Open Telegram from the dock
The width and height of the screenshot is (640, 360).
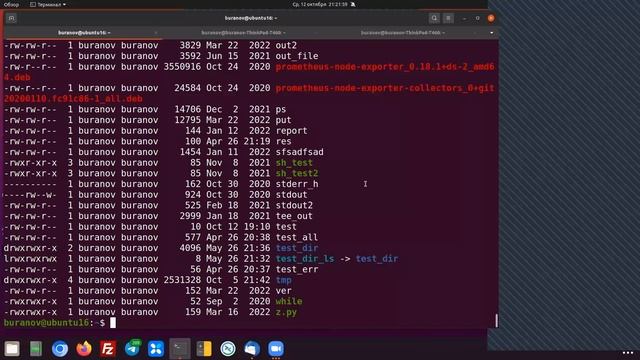132,349
